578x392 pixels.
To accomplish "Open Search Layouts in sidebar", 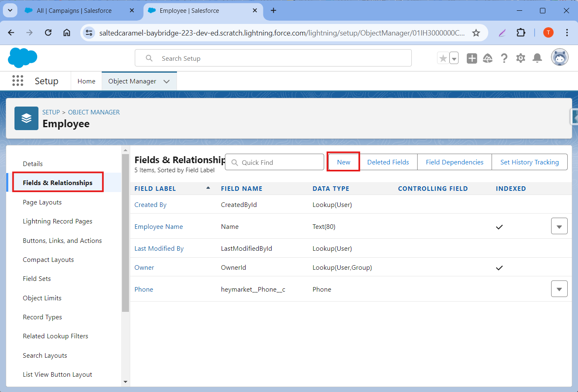I will (x=45, y=356).
